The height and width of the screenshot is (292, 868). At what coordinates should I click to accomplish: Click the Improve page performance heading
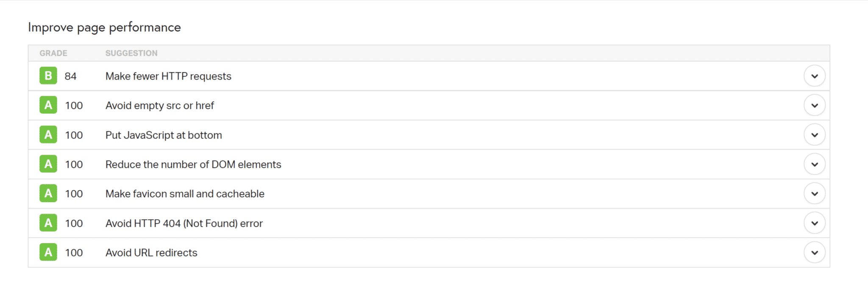pyautogui.click(x=104, y=27)
